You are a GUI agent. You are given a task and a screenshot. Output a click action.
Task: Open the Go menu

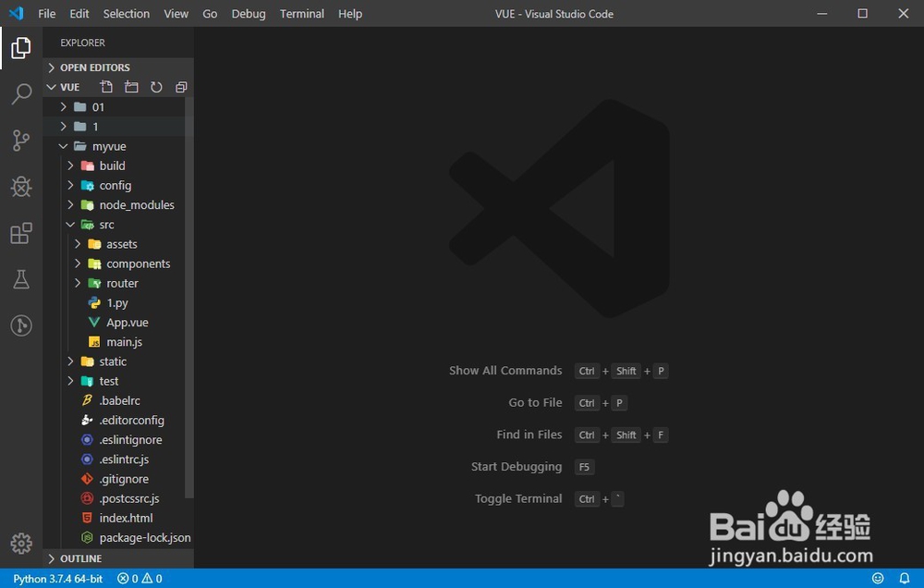210,14
